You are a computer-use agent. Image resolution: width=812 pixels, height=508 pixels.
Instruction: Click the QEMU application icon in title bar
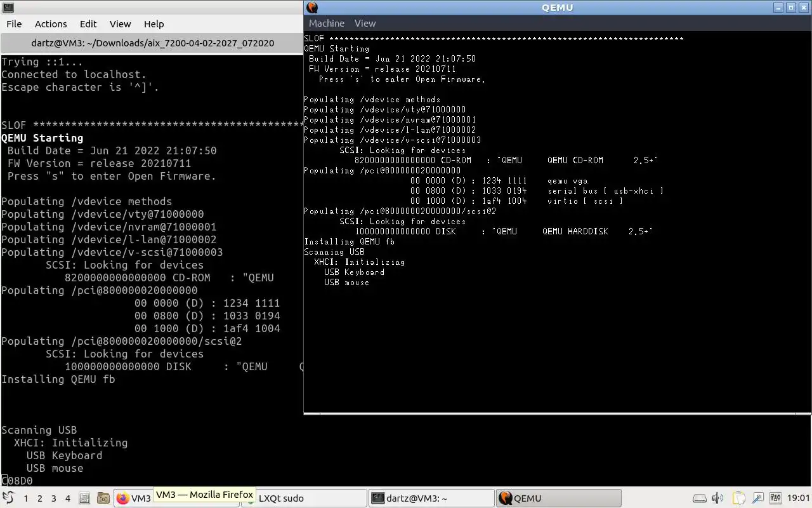(312, 8)
